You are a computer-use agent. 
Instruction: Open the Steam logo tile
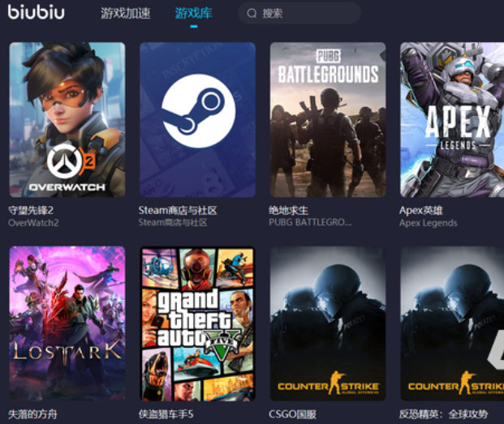[x=197, y=120]
